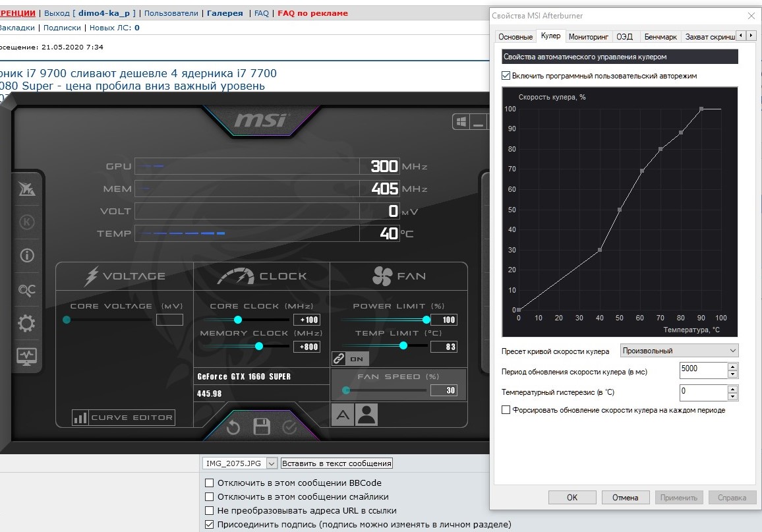762x532 pixels.
Task: Click the fan icon in FAN header
Action: click(x=382, y=276)
